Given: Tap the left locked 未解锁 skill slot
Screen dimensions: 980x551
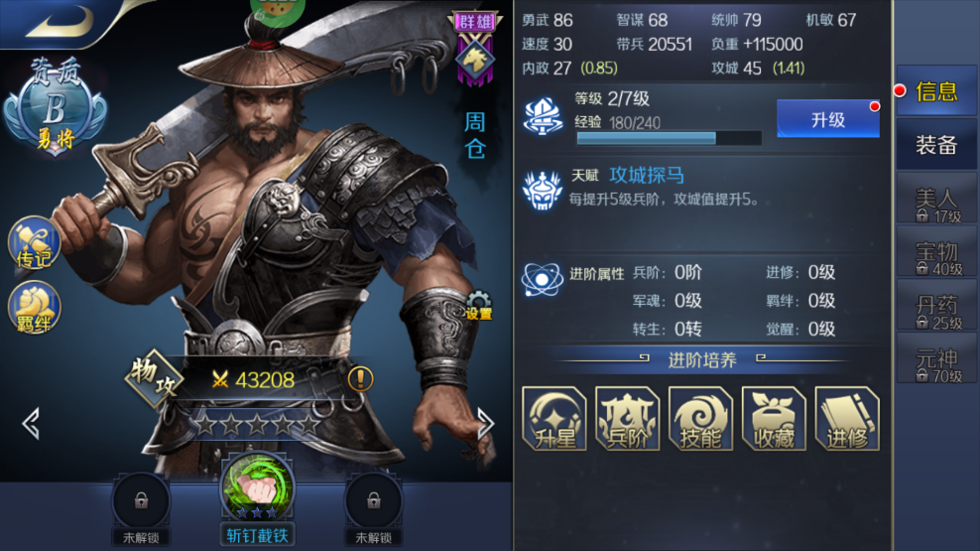Looking at the screenshot, I should click(141, 509).
